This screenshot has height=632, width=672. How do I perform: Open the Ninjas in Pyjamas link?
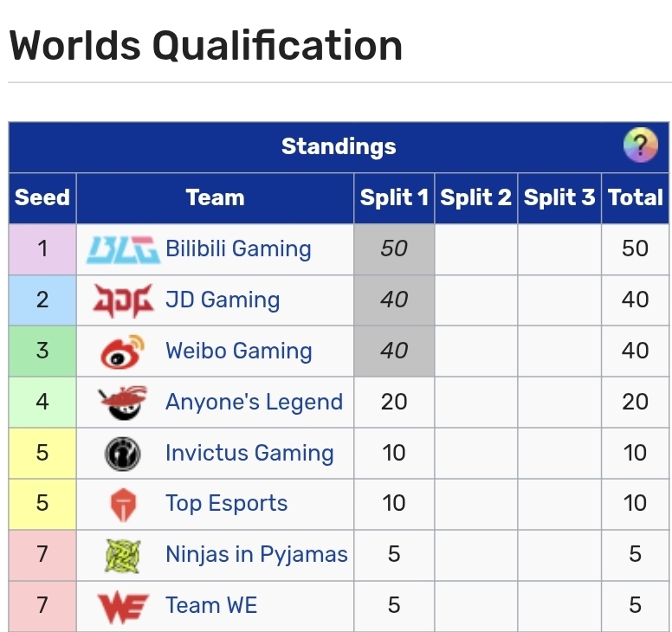tap(256, 555)
